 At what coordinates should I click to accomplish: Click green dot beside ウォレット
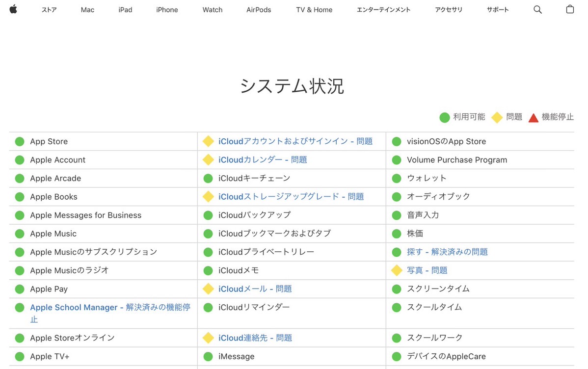(397, 178)
